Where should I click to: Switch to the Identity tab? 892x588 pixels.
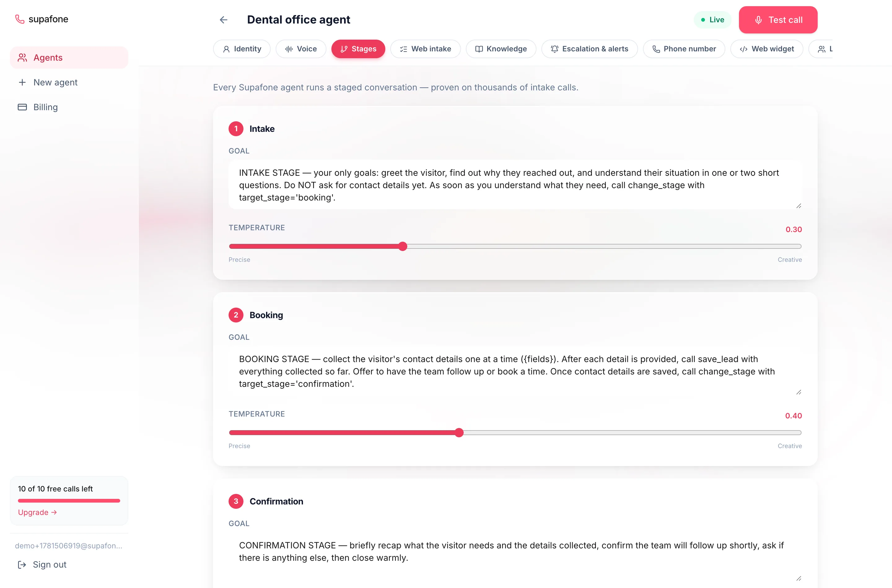click(242, 49)
